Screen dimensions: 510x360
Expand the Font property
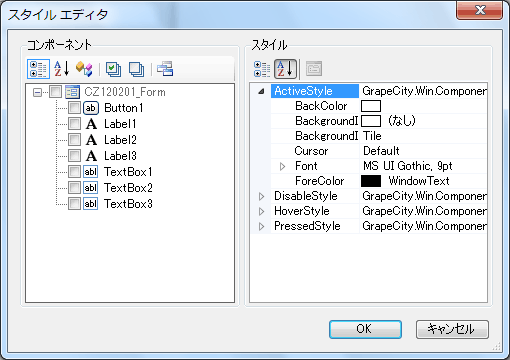point(282,166)
